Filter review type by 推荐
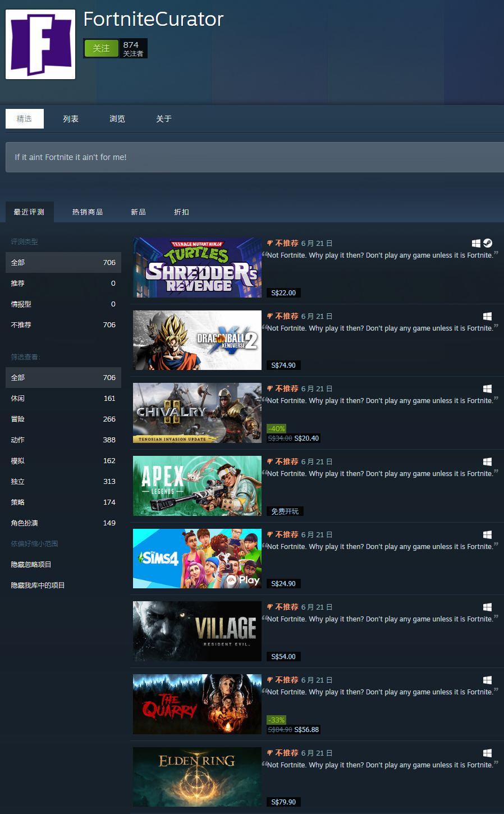 [x=63, y=283]
